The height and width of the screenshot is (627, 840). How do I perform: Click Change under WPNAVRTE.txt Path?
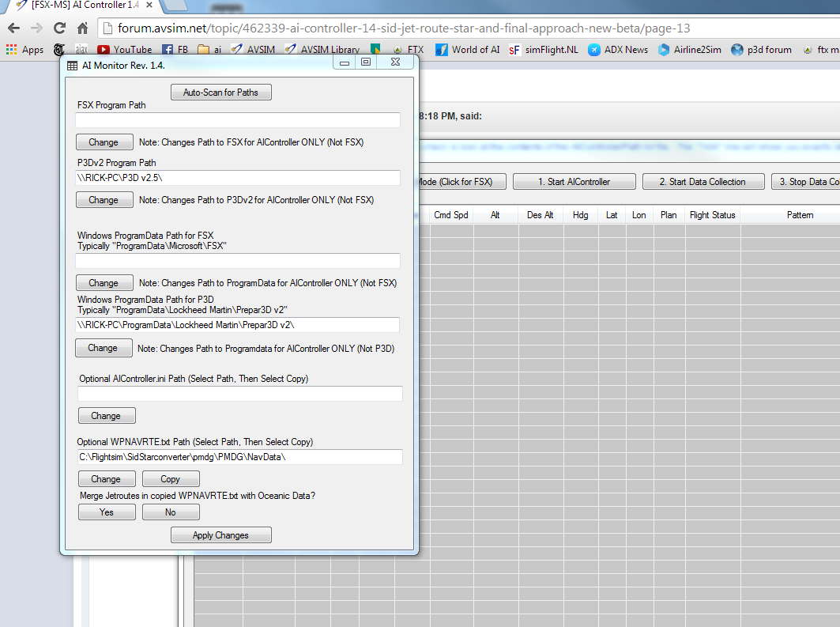click(107, 479)
